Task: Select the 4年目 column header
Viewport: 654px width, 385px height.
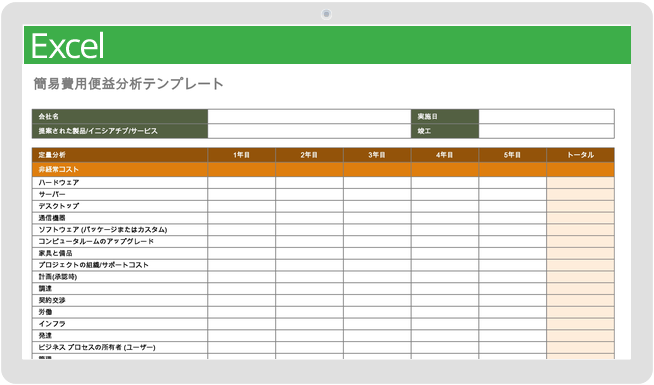Action: [x=445, y=155]
